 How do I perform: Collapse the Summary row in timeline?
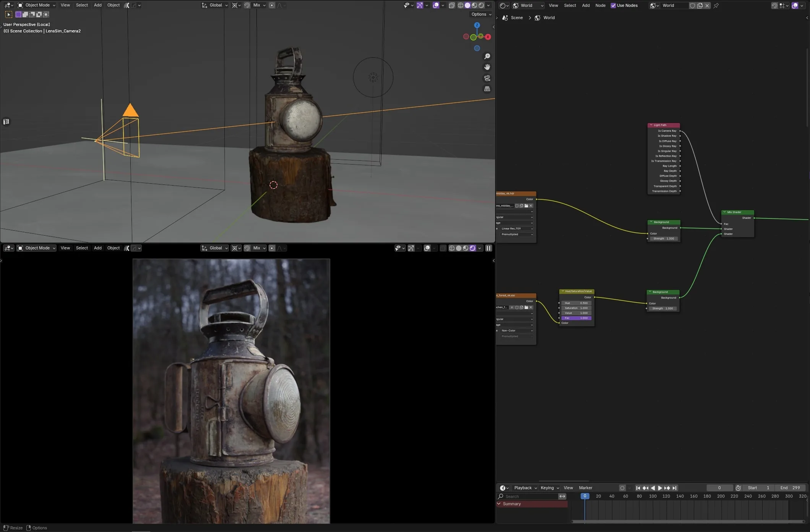pos(498,504)
